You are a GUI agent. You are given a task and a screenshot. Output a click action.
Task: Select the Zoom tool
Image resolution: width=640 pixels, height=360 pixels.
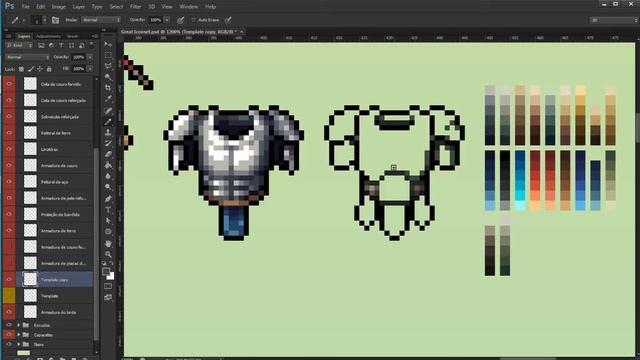click(108, 254)
